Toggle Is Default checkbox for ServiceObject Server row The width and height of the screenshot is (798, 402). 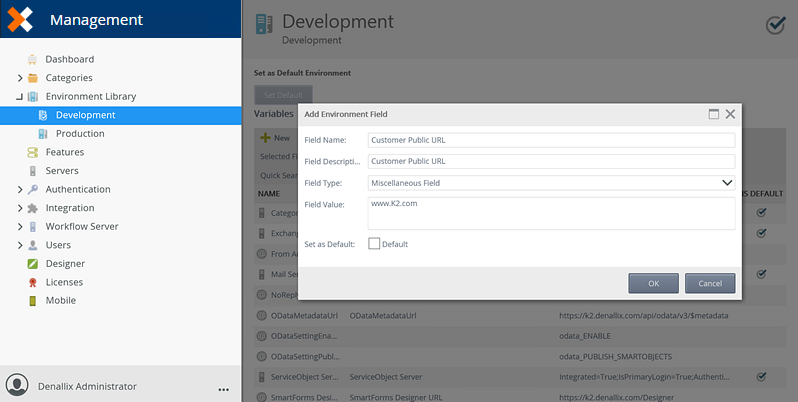click(761, 377)
